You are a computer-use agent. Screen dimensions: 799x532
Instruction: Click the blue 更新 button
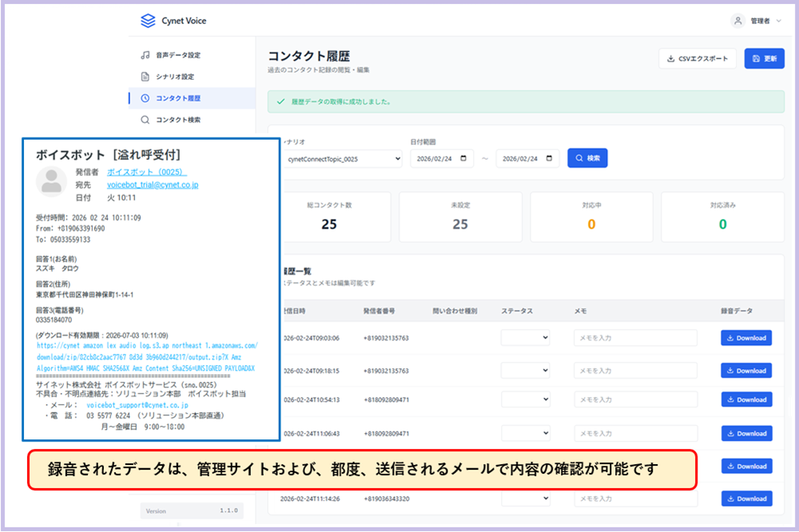764,58
